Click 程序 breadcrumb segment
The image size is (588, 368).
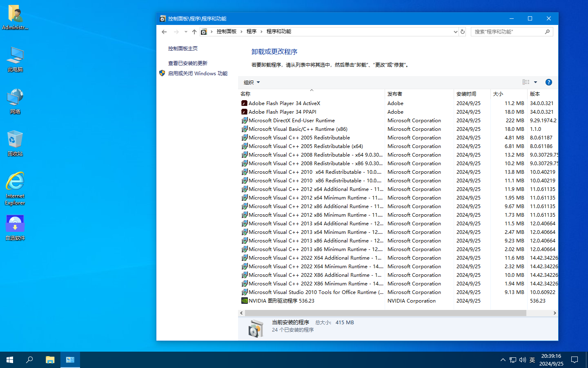pos(252,31)
